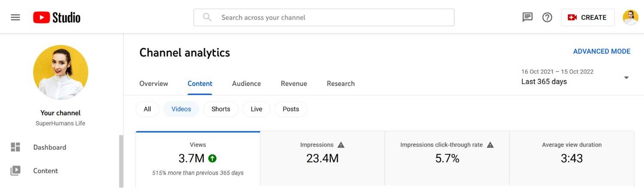The width and height of the screenshot is (644, 193).
Task: Open ADVANCED MODE link
Action: 601,51
